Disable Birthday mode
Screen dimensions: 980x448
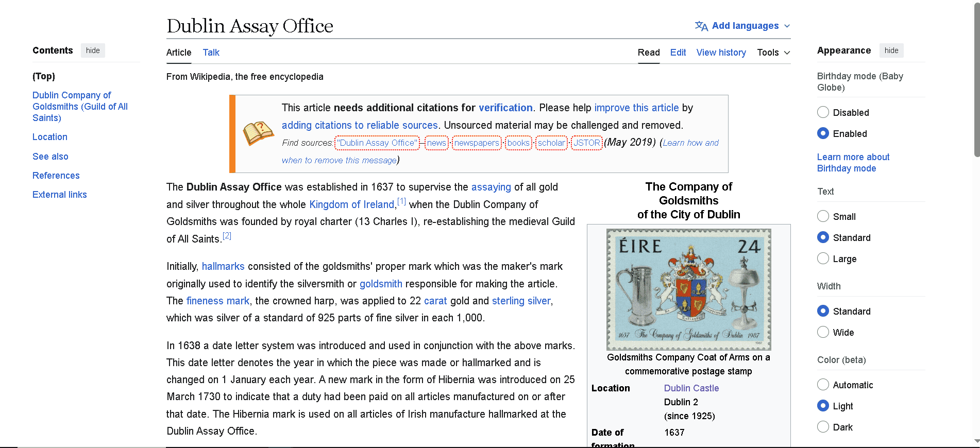[823, 112]
